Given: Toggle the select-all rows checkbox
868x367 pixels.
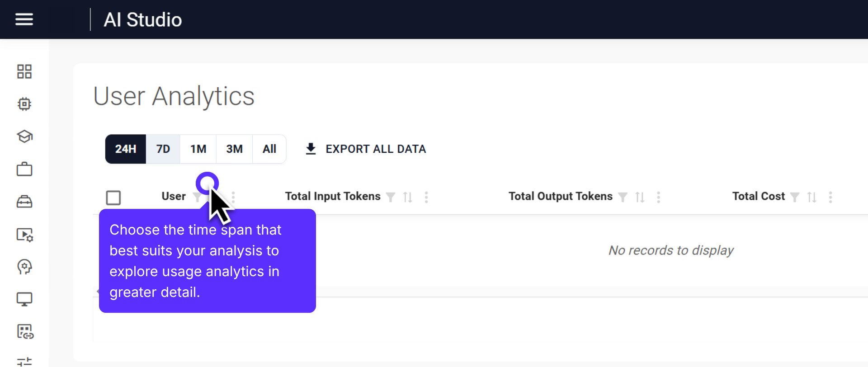Looking at the screenshot, I should pos(113,198).
